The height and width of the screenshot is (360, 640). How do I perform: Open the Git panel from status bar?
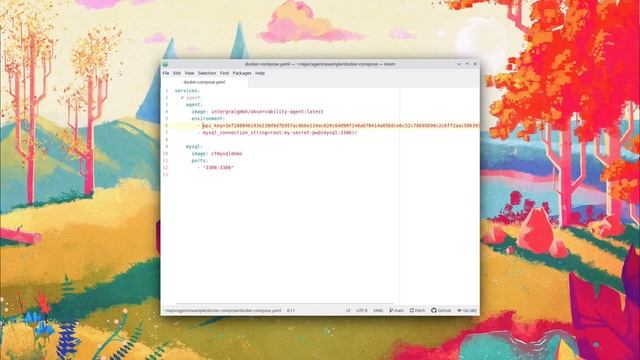(x=467, y=311)
